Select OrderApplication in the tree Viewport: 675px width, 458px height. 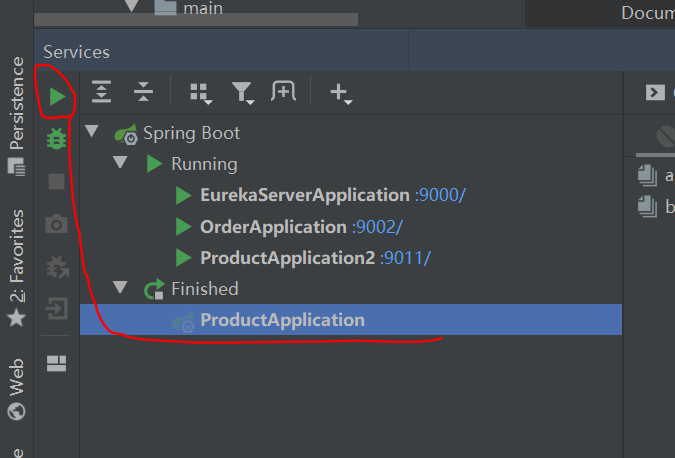click(x=273, y=227)
